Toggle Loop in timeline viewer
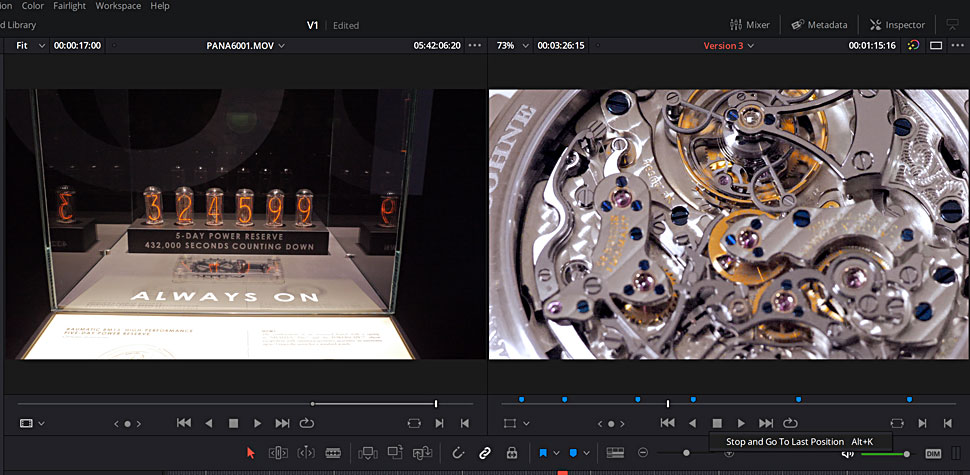 coord(790,424)
